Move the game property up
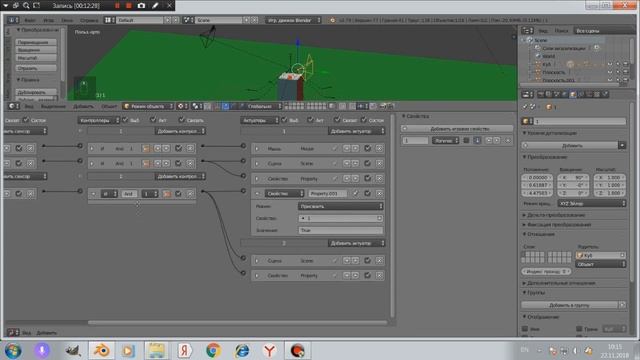 coord(489,140)
